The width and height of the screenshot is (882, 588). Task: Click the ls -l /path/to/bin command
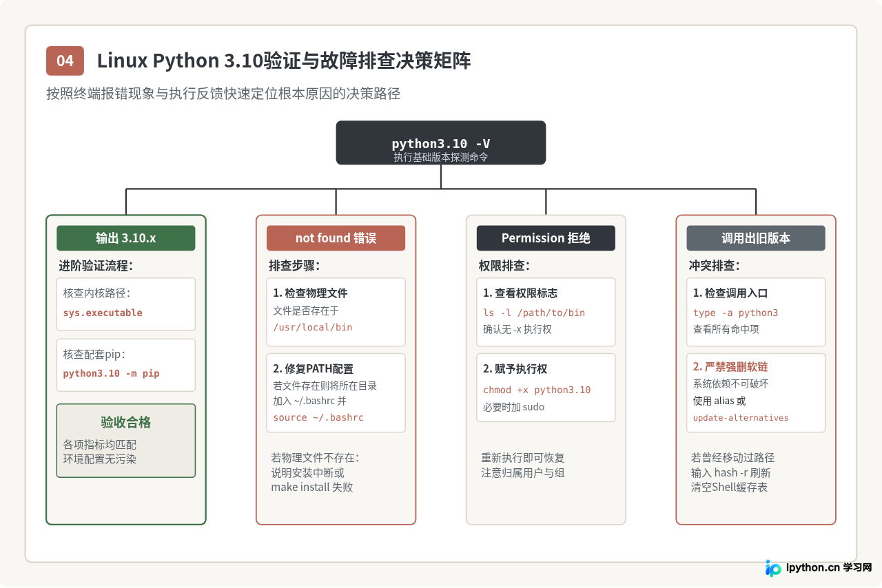tap(534, 313)
